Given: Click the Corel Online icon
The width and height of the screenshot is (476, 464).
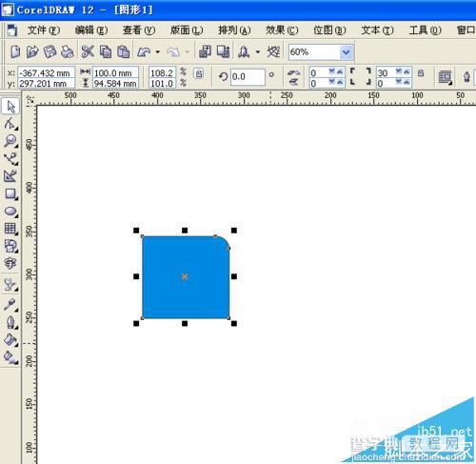Looking at the screenshot, I should pos(273,51).
